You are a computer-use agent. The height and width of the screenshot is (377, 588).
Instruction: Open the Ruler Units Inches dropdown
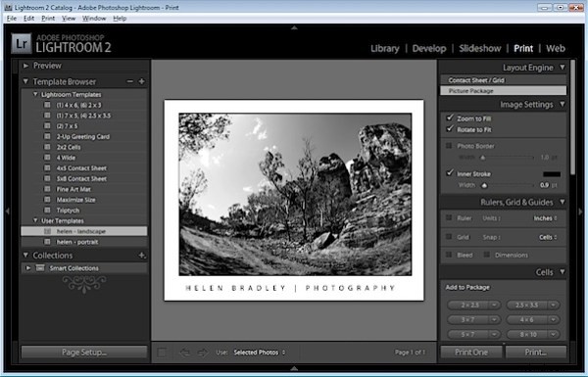click(x=546, y=218)
